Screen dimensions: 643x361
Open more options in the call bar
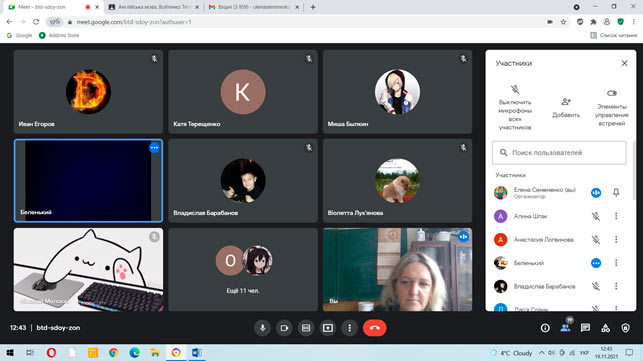pos(349,328)
